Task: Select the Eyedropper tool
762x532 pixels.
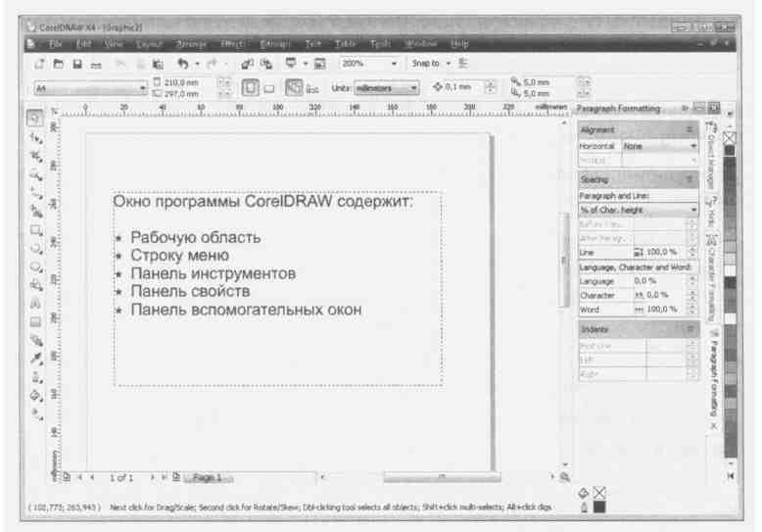Action: (35, 359)
